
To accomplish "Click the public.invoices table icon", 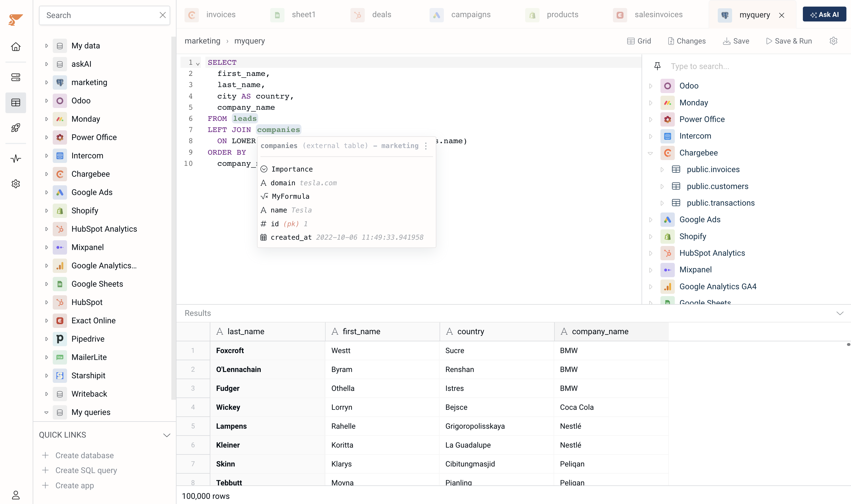I will tap(676, 169).
